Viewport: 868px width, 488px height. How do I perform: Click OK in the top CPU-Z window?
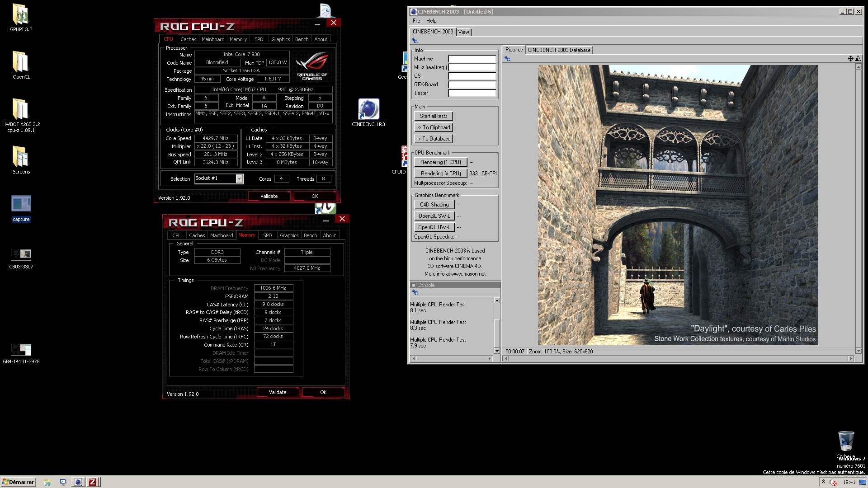(315, 196)
